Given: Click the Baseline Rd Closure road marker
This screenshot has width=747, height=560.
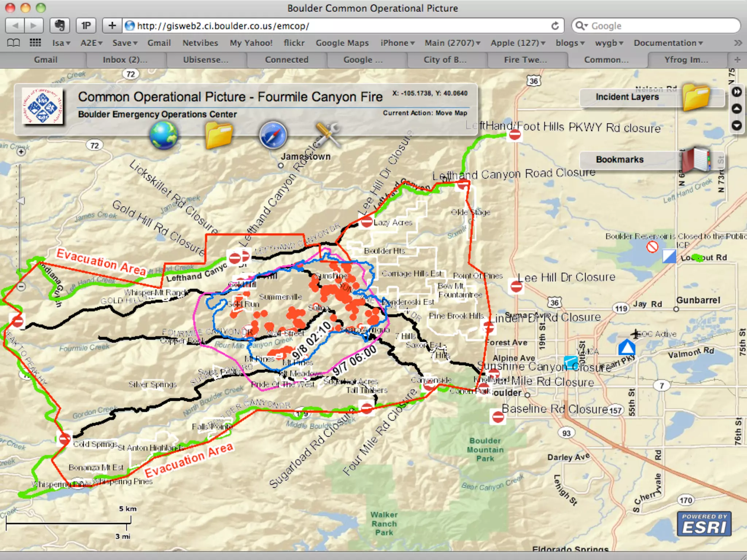Looking at the screenshot, I should coord(498,416).
